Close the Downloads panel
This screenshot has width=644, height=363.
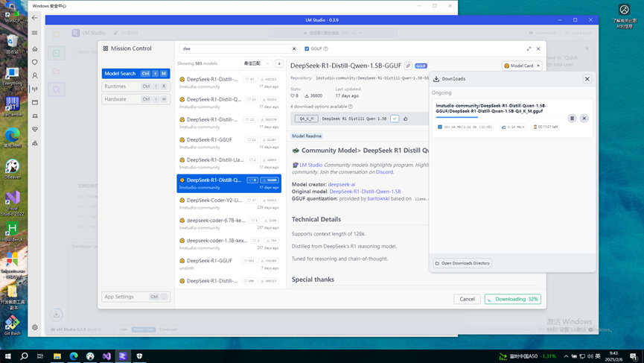point(587,79)
